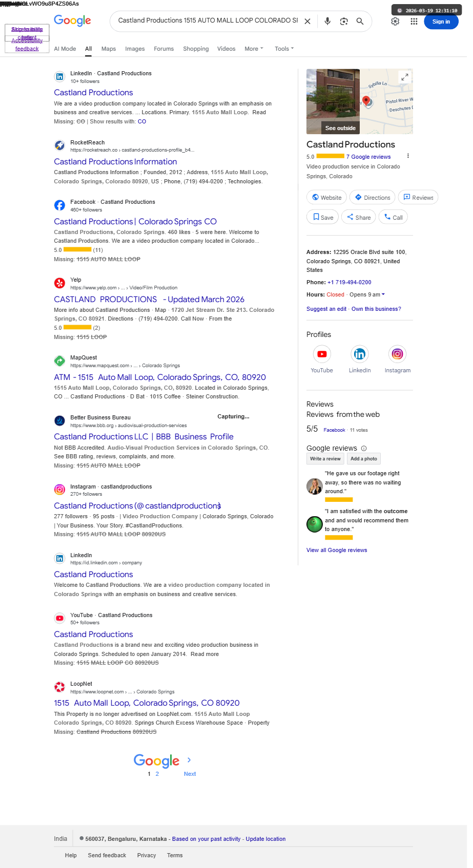Click the YouTube result favicon
Viewport: 473px width, 868px height.
tap(59, 618)
